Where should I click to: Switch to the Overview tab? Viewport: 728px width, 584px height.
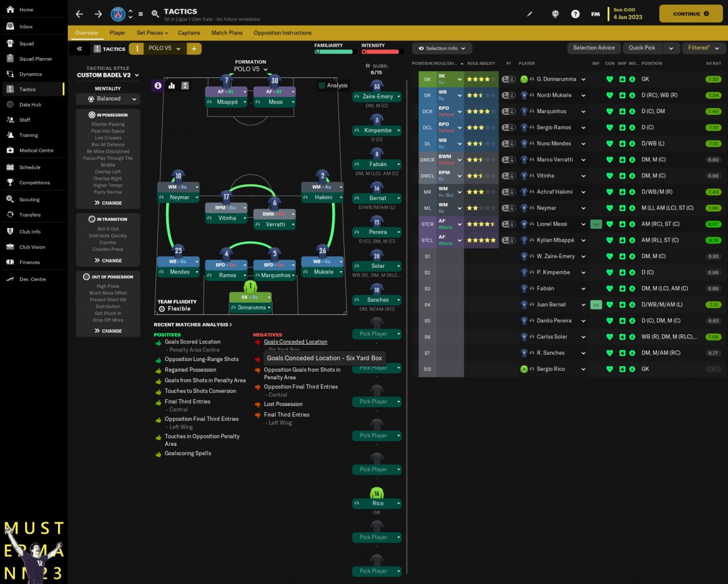point(86,33)
